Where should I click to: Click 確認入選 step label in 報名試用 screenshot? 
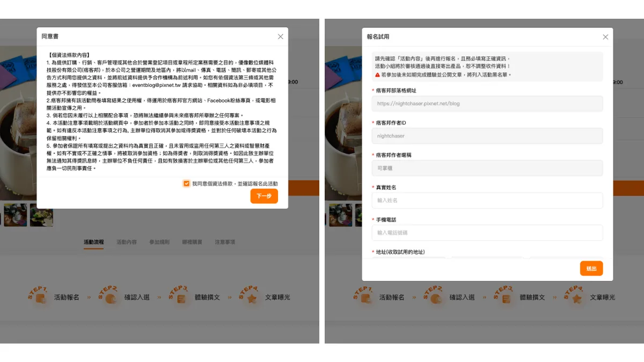pyautogui.click(x=462, y=297)
